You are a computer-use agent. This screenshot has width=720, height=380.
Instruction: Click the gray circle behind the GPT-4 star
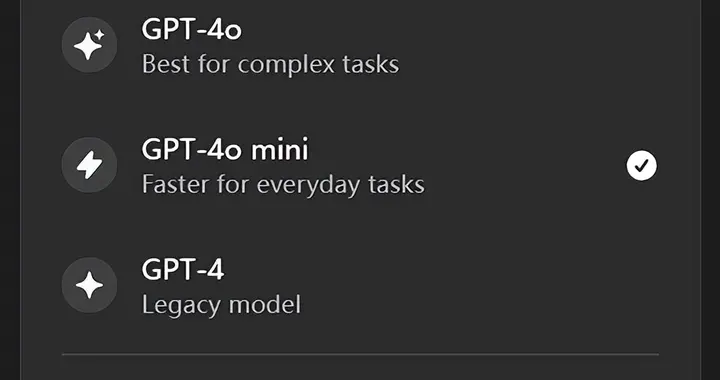tap(89, 285)
